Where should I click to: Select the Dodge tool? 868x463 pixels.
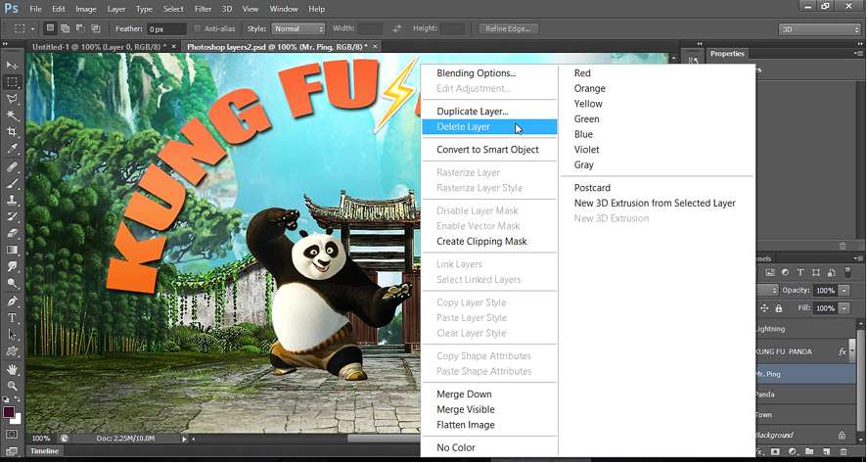(12, 283)
